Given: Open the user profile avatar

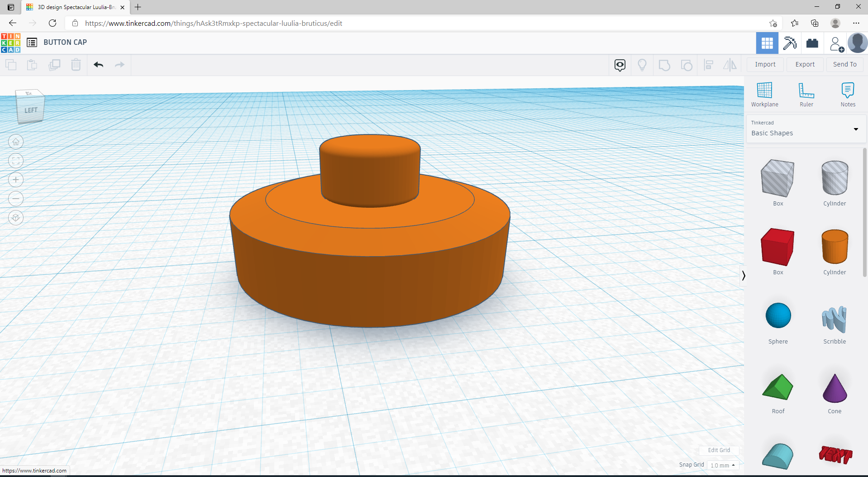Looking at the screenshot, I should [x=857, y=43].
